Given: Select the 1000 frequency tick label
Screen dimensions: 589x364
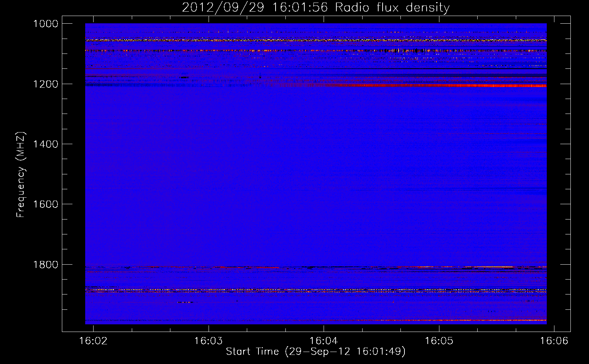Looking at the screenshot, I should click(46, 24).
